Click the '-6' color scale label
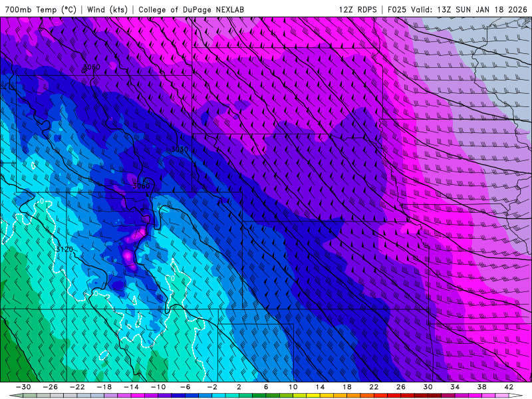This screenshot has width=532, height=399. [x=186, y=387]
